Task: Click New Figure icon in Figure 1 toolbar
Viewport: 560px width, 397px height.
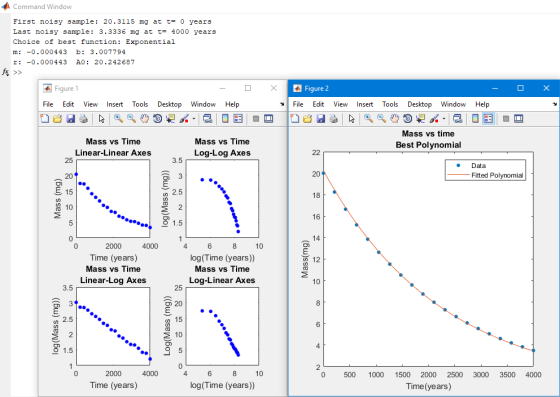Action: [45, 119]
